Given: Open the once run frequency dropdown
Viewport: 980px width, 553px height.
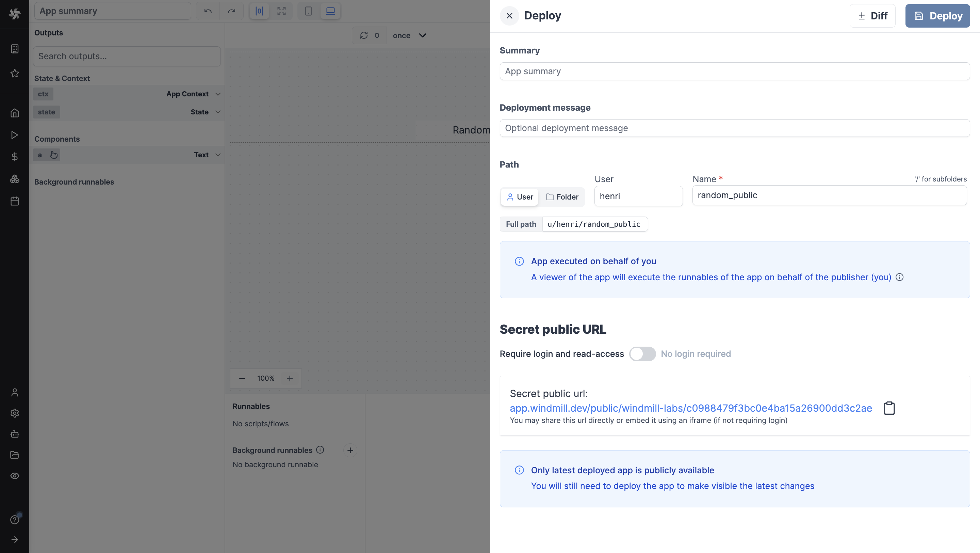Looking at the screenshot, I should tap(409, 35).
